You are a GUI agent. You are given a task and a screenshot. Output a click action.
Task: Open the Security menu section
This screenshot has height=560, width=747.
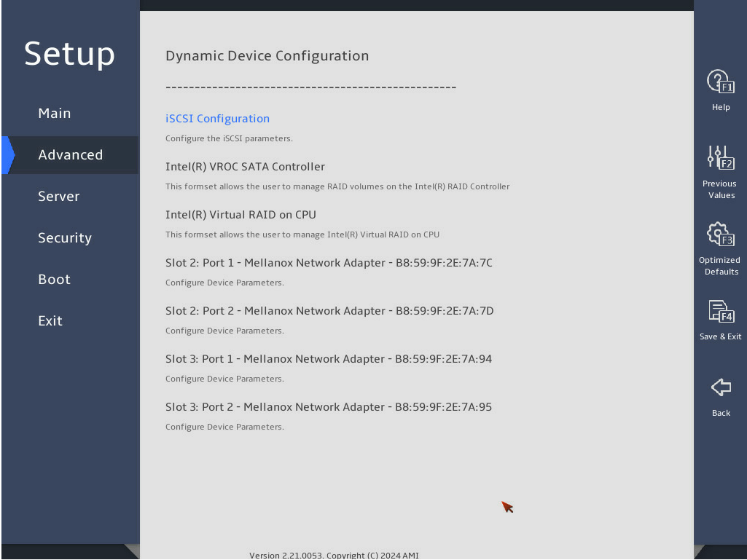pyautogui.click(x=65, y=237)
